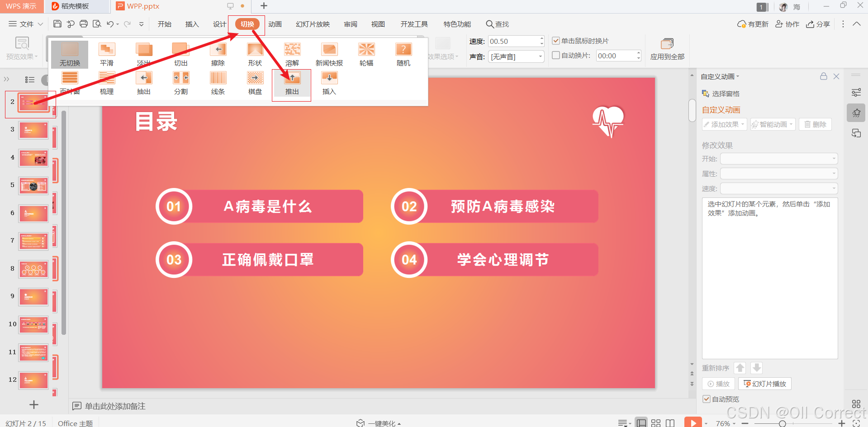Open the 视图 ribbon tab

tap(378, 24)
